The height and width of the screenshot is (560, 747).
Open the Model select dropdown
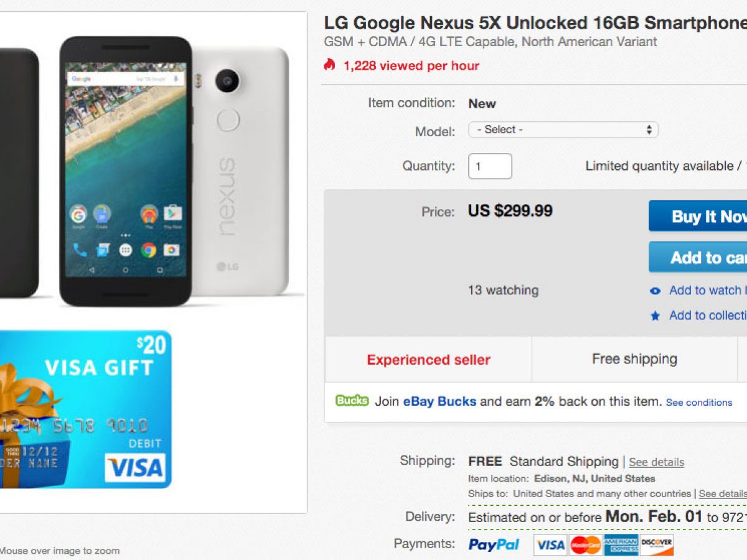click(x=563, y=130)
